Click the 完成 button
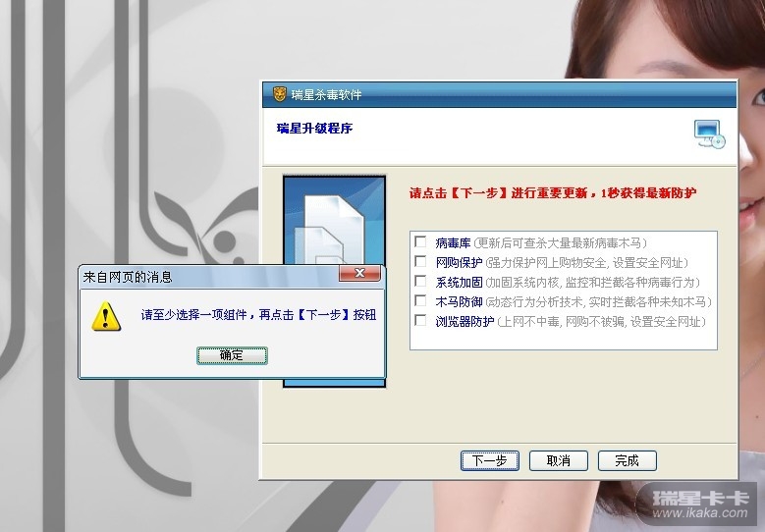765x532 pixels. (x=628, y=460)
